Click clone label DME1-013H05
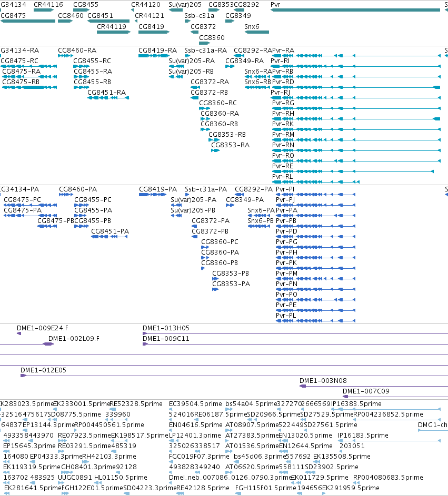448x496 pixels. tap(166, 328)
